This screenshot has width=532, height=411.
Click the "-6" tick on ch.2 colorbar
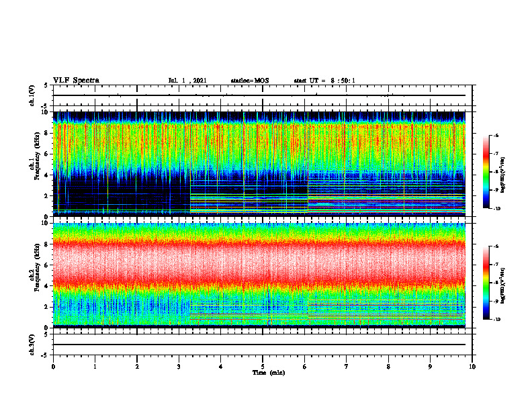tap(496, 246)
